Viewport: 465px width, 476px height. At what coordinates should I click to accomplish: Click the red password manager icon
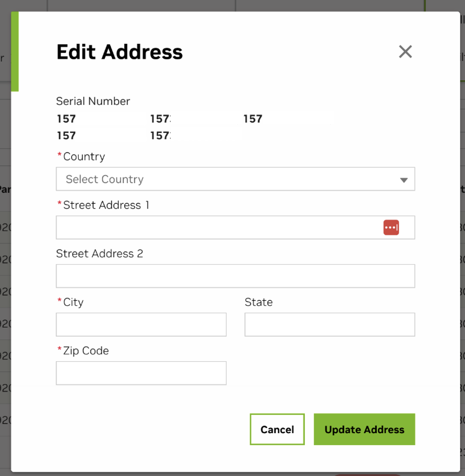(391, 227)
